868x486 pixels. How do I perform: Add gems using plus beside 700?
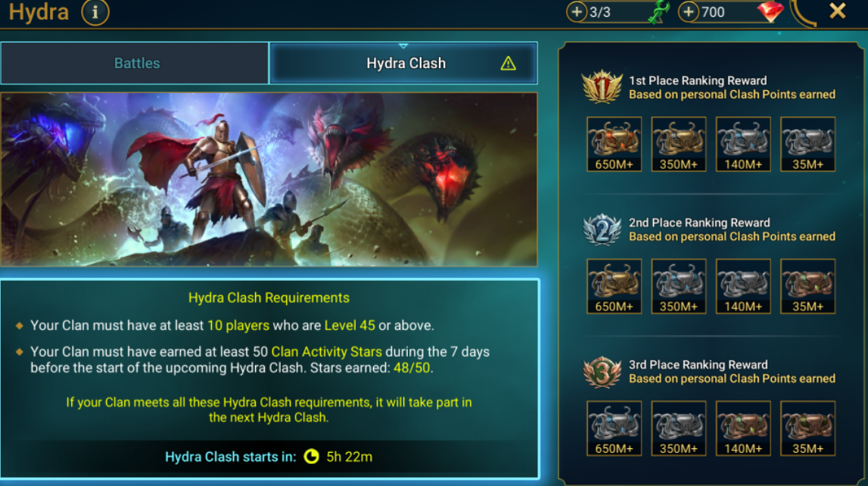[688, 11]
